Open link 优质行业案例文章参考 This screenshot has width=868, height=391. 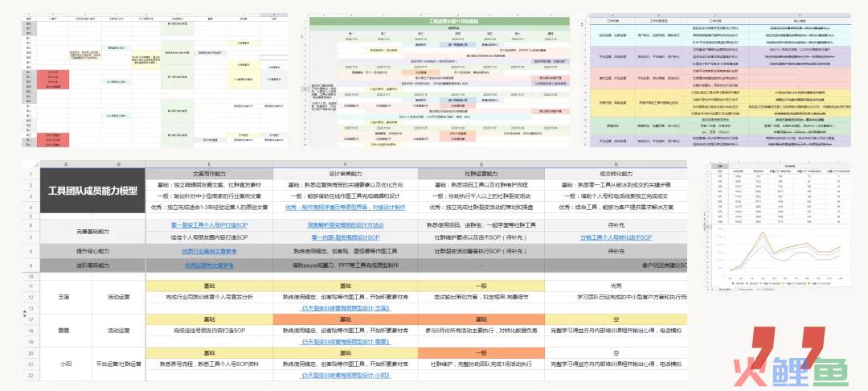209,252
